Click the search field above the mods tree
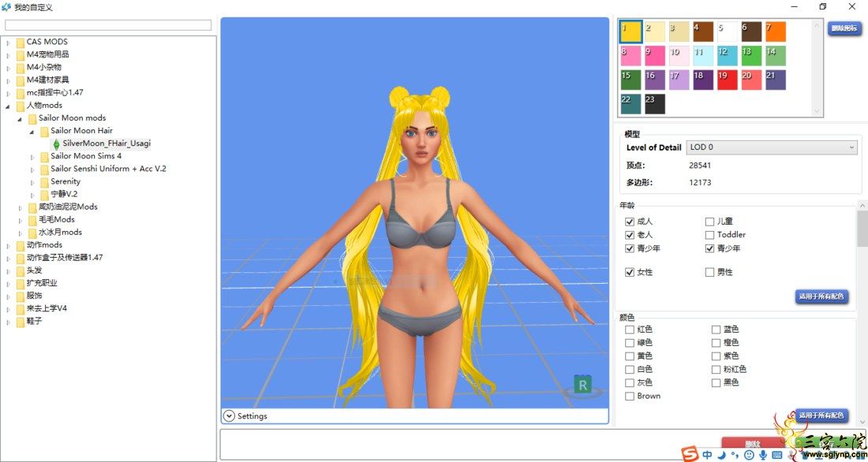Screen dimensions: 868x462 108,25
